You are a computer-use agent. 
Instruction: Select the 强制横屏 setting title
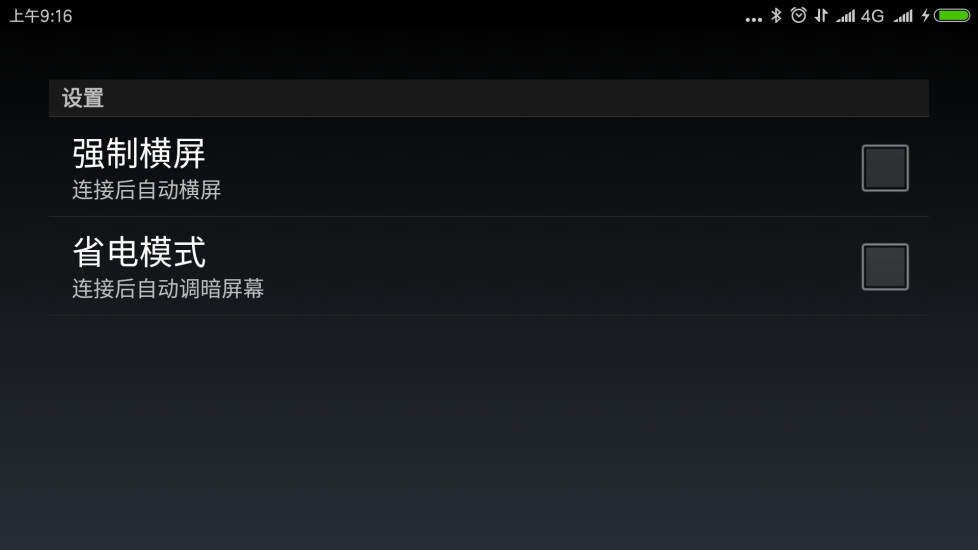(138, 153)
